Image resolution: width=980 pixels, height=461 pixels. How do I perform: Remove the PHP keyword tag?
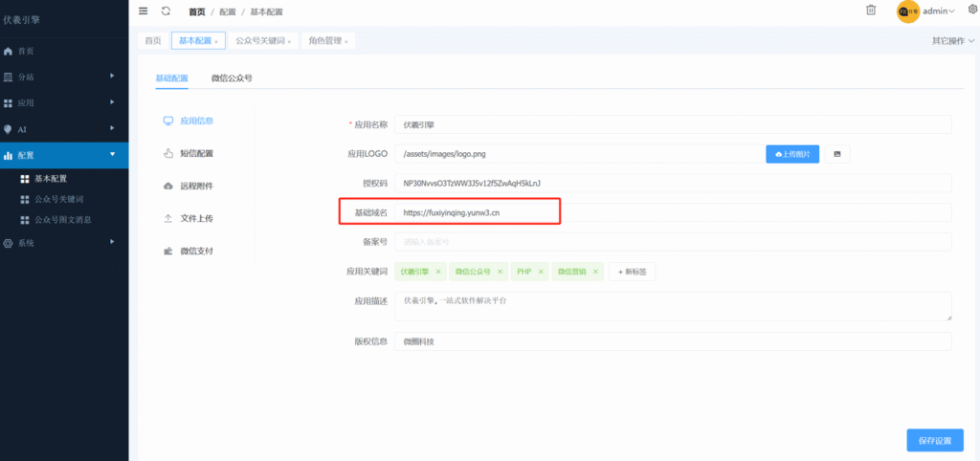(x=541, y=272)
